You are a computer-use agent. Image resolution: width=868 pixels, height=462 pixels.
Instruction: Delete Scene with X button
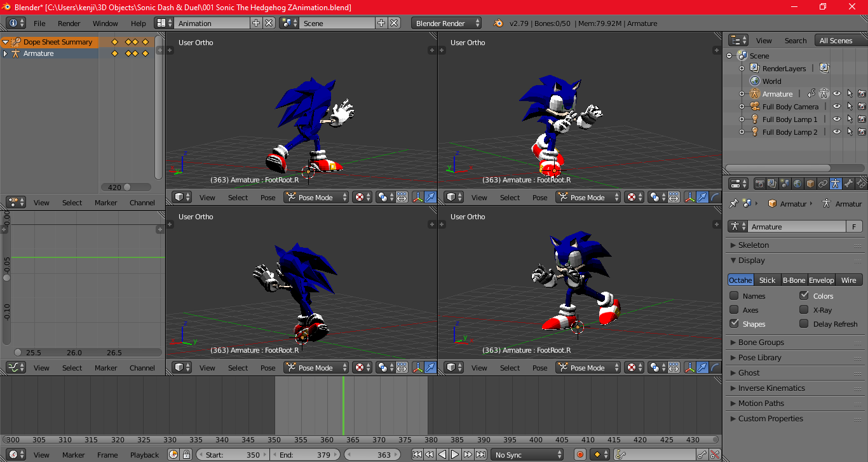point(395,23)
